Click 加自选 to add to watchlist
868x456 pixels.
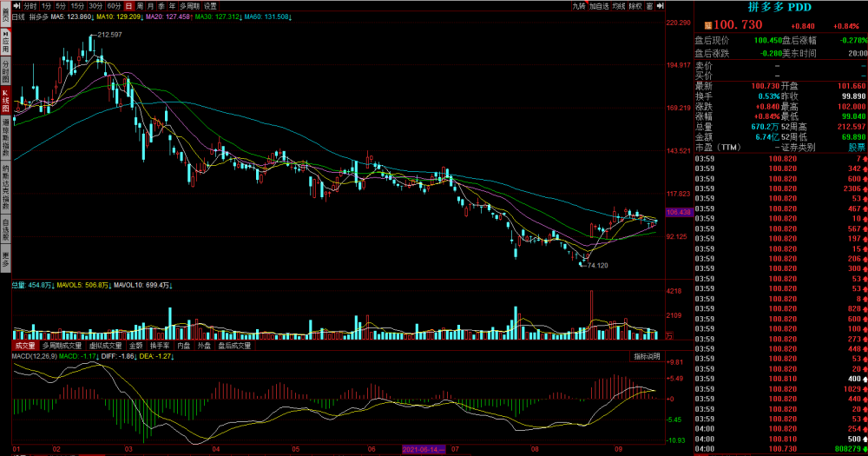(599, 6)
